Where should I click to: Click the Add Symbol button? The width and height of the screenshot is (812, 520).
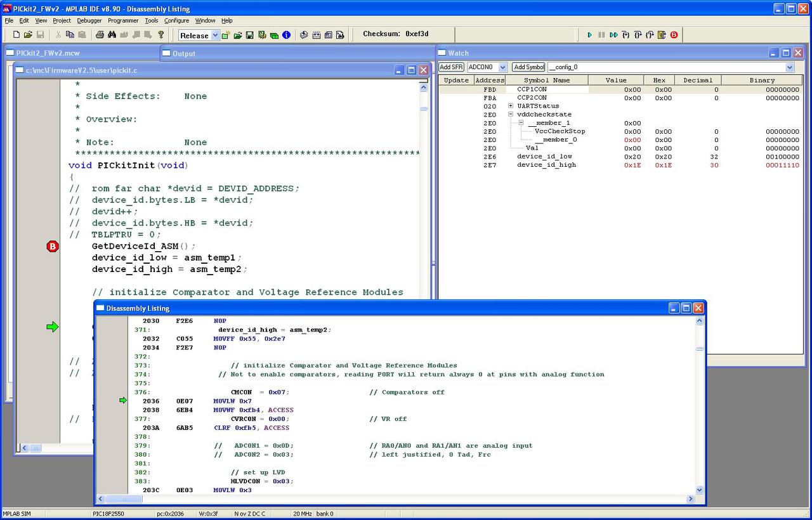528,67
